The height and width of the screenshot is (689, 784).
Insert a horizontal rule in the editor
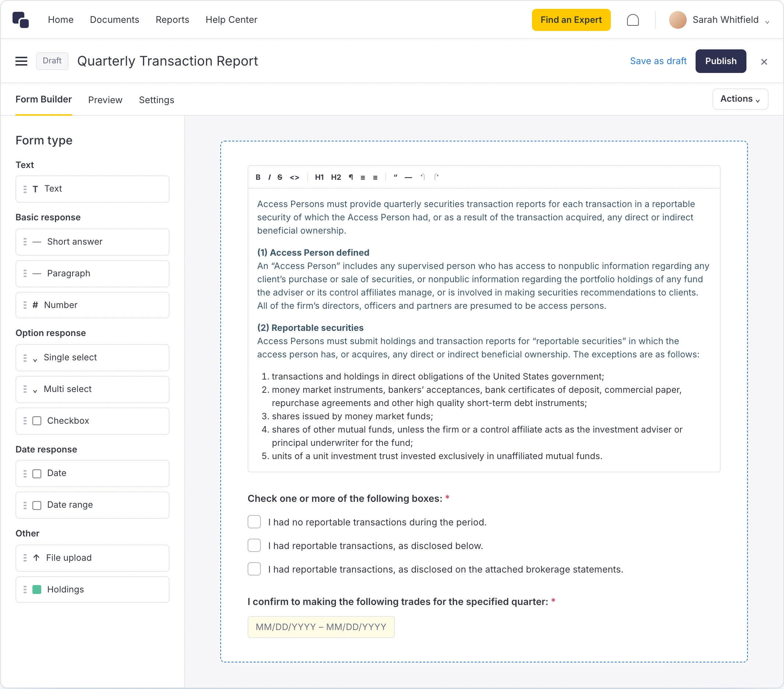408,177
